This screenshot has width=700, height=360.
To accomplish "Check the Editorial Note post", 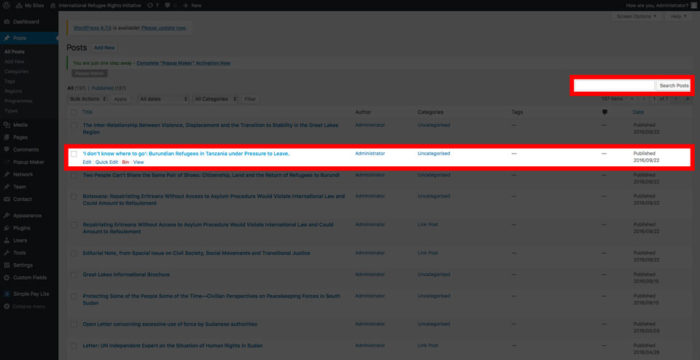I will 74,254.
